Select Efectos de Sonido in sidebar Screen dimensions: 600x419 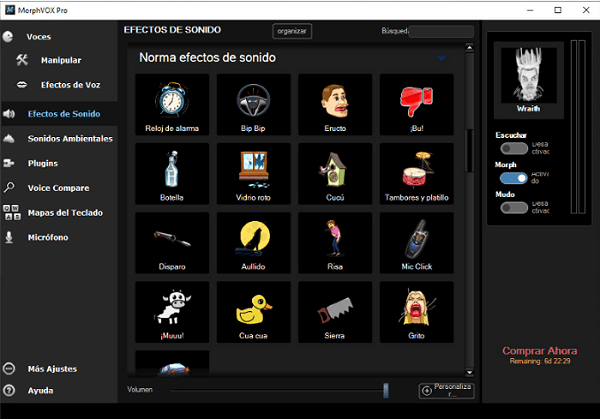(x=64, y=114)
